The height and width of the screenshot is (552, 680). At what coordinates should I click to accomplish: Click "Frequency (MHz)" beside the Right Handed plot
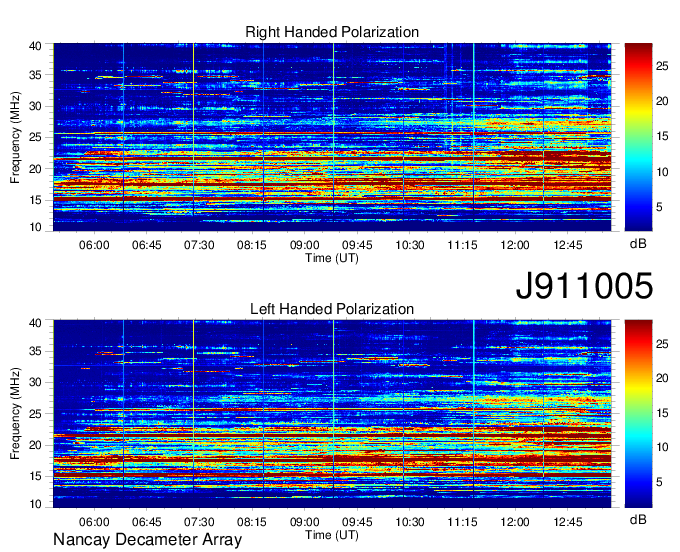coord(15,137)
